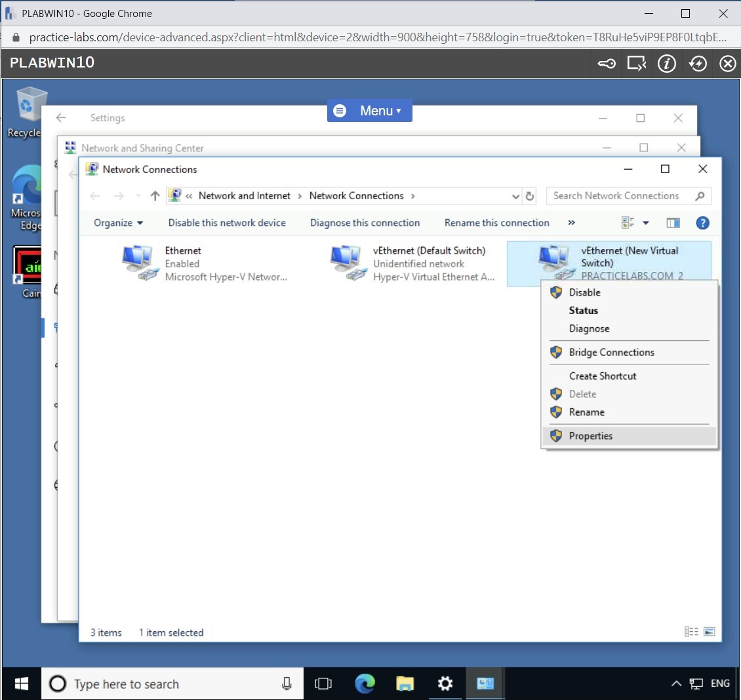Open Settings from the taskbar gear icon
The height and width of the screenshot is (700, 741).
[x=445, y=683]
